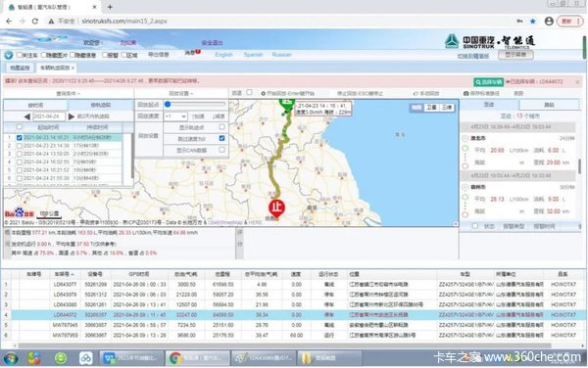Screen dimensions: 588x368
Task: Click the browser back arrow
Action: click(x=9, y=22)
